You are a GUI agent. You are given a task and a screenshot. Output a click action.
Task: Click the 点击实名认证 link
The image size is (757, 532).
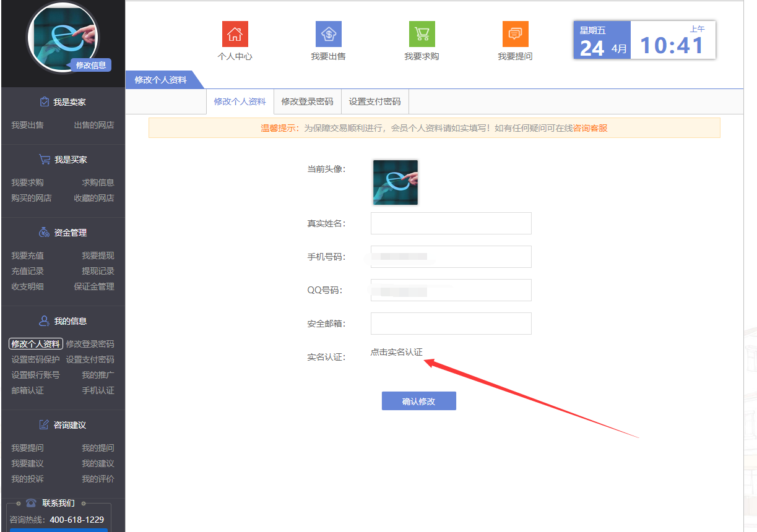click(x=396, y=352)
